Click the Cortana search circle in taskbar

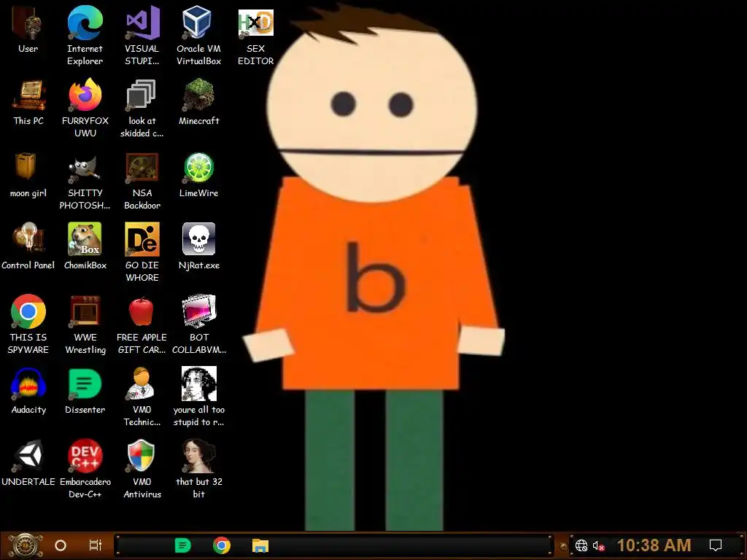pos(61,545)
